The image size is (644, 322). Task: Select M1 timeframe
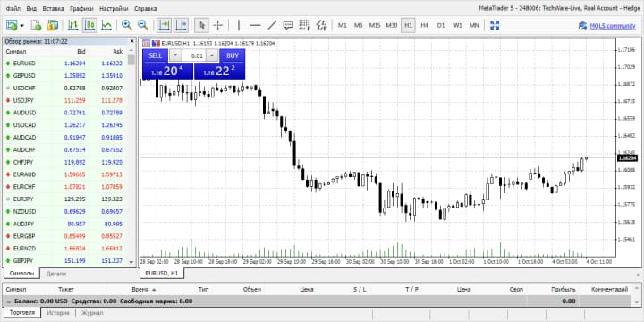(x=342, y=25)
